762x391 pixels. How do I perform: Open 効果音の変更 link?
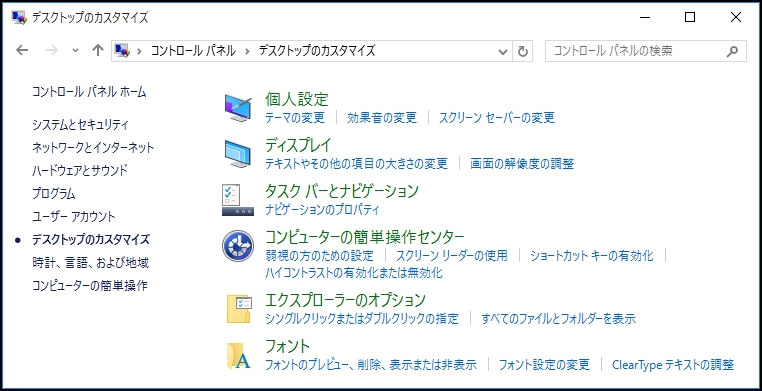[382, 118]
